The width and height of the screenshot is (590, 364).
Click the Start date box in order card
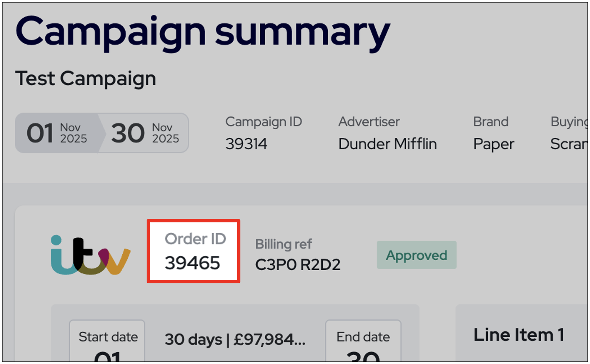(x=108, y=341)
